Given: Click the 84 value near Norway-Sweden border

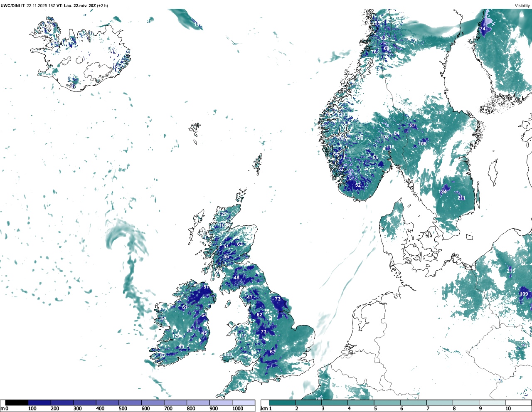Looking at the screenshot, I should tap(397, 133).
